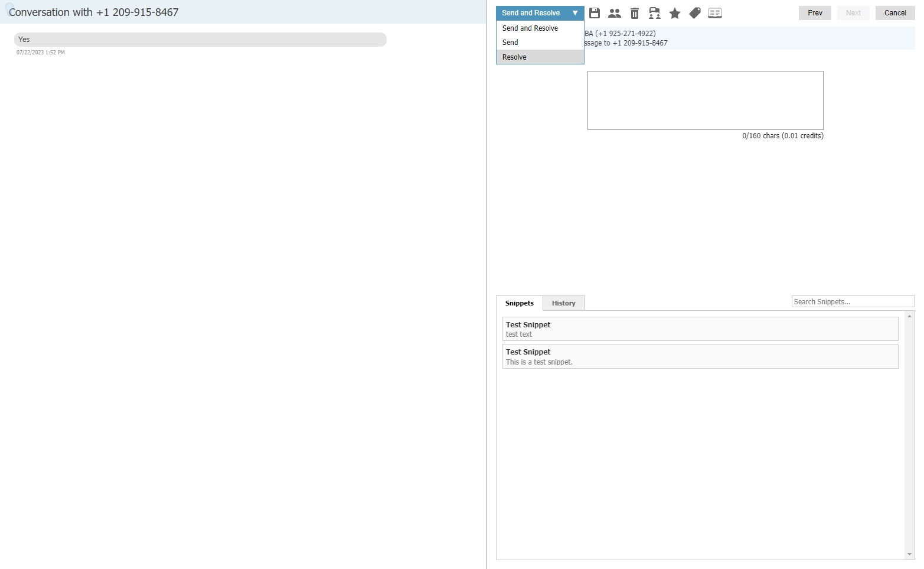The image size is (924, 569).
Task: Choose Send from the dropdown menu
Action: [x=540, y=43]
